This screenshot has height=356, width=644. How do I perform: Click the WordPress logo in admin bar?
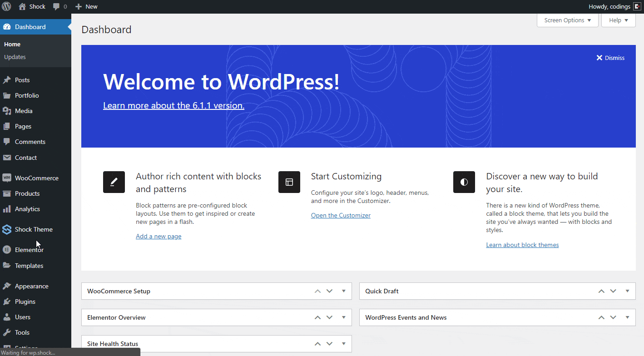5,6
